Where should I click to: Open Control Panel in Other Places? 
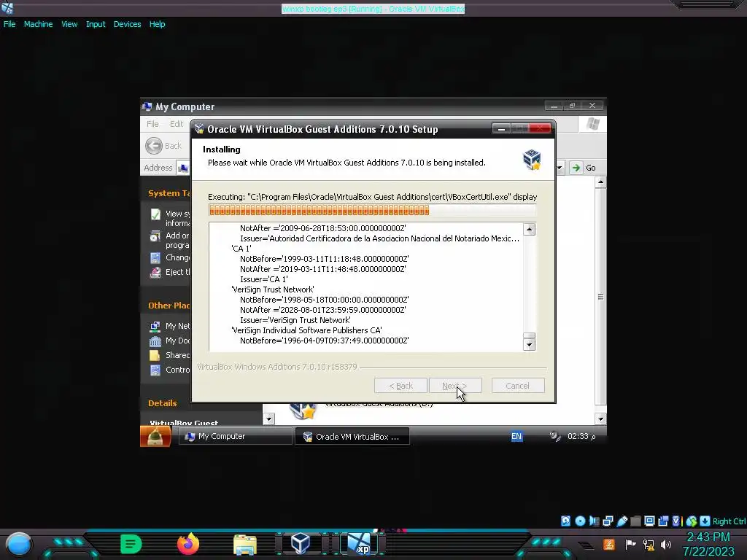point(170,370)
